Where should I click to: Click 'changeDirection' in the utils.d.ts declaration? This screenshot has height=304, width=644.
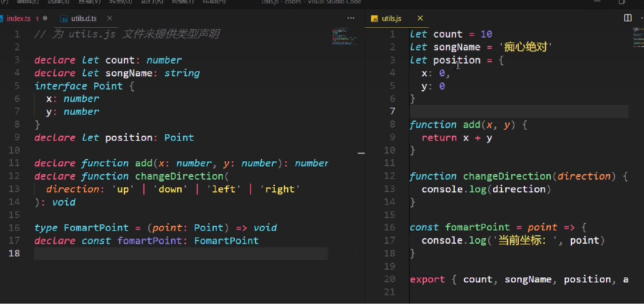pyautogui.click(x=179, y=176)
